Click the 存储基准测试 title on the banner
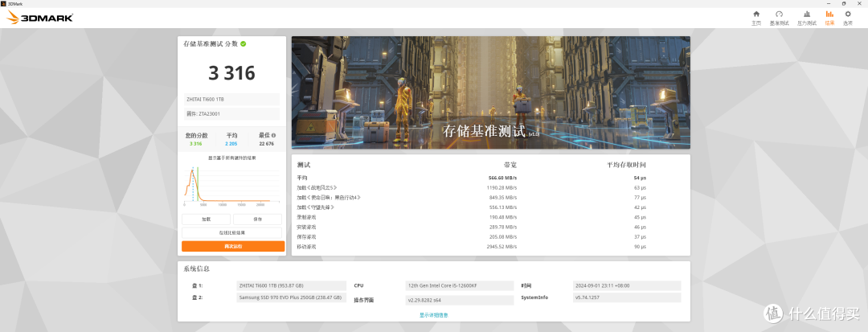The height and width of the screenshot is (332, 868). pos(483,131)
